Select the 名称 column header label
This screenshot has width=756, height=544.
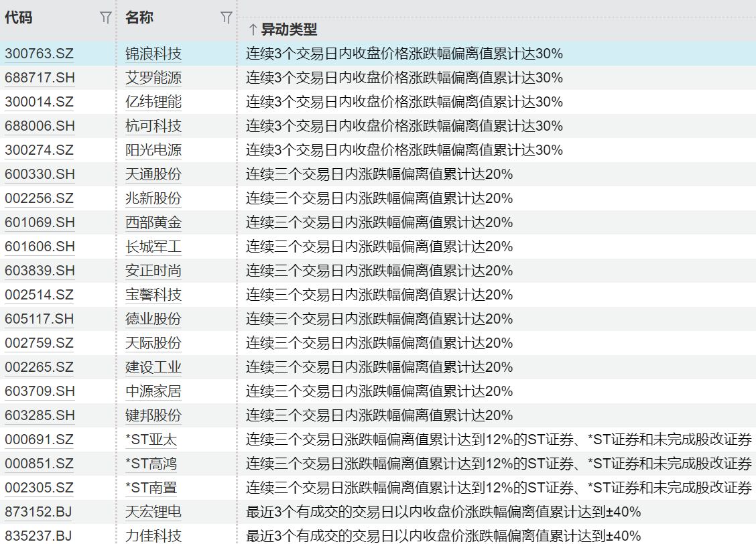pos(139,18)
